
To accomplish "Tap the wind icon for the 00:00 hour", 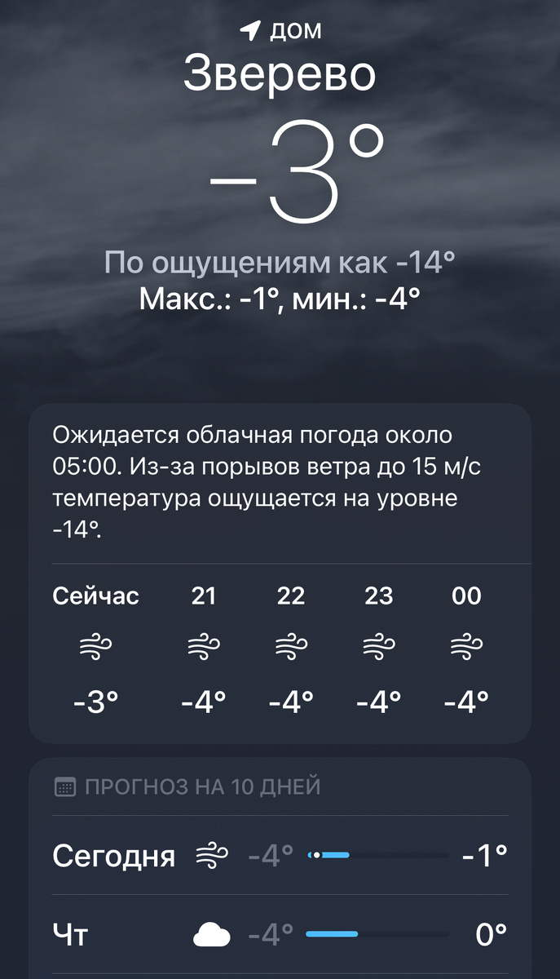I will [x=466, y=645].
